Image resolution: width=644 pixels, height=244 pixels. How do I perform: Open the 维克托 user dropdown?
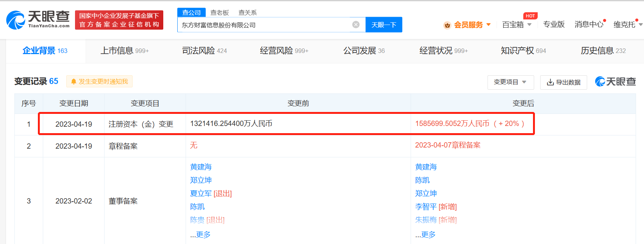click(628, 25)
